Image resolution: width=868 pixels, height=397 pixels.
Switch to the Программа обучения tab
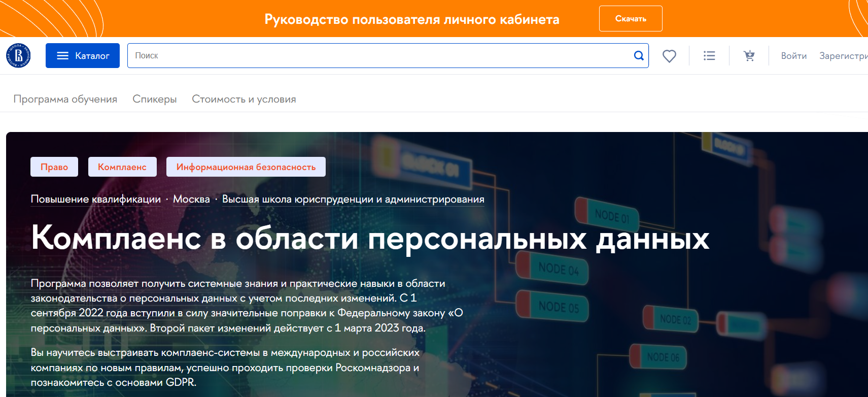(65, 99)
